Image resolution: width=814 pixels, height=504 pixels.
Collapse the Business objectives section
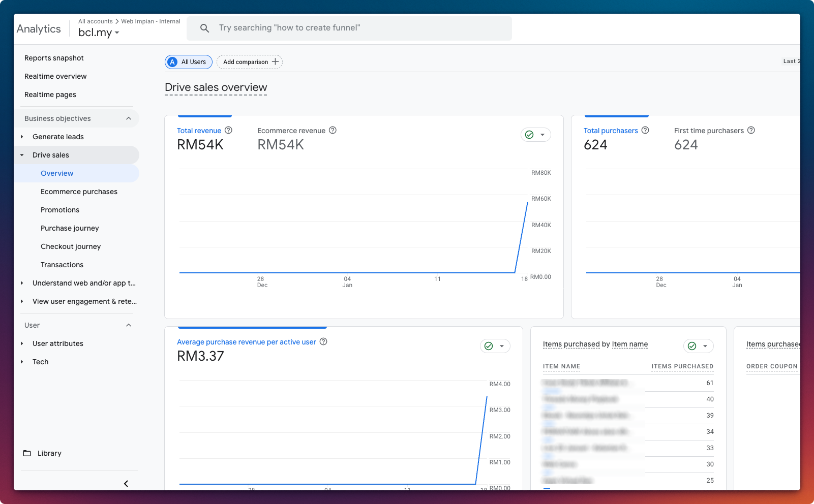pyautogui.click(x=129, y=118)
